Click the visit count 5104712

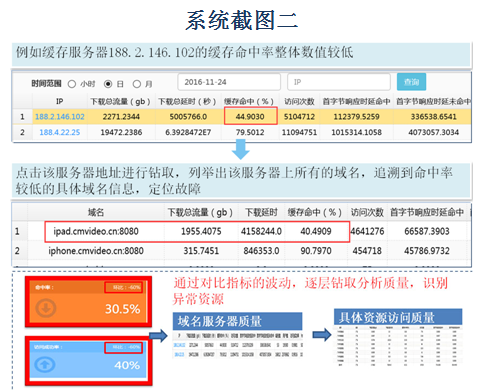click(299, 117)
